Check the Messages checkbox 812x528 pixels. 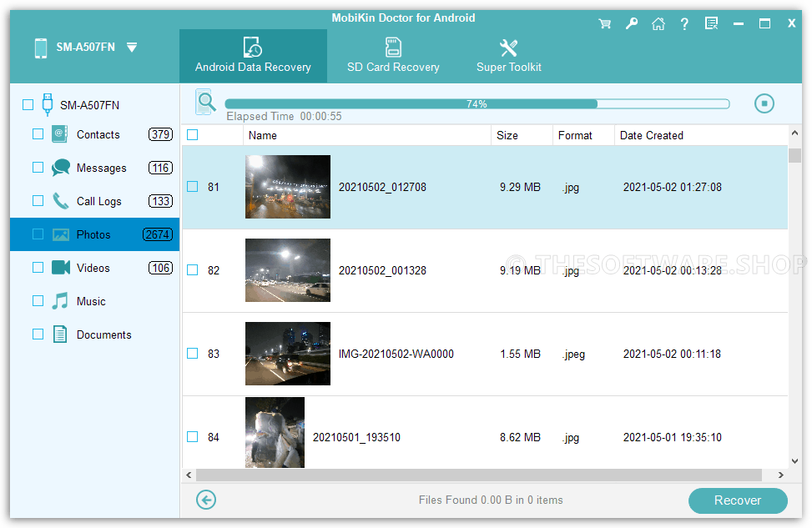(x=38, y=167)
